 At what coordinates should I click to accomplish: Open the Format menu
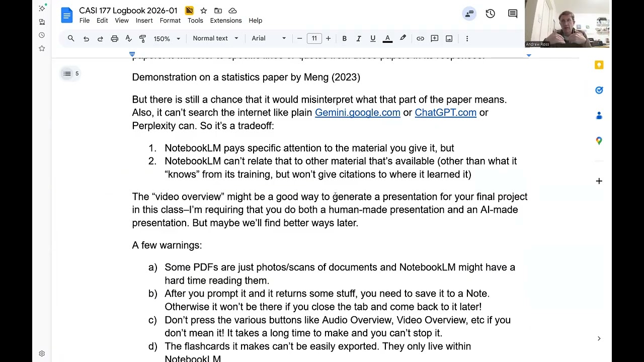pos(170,21)
